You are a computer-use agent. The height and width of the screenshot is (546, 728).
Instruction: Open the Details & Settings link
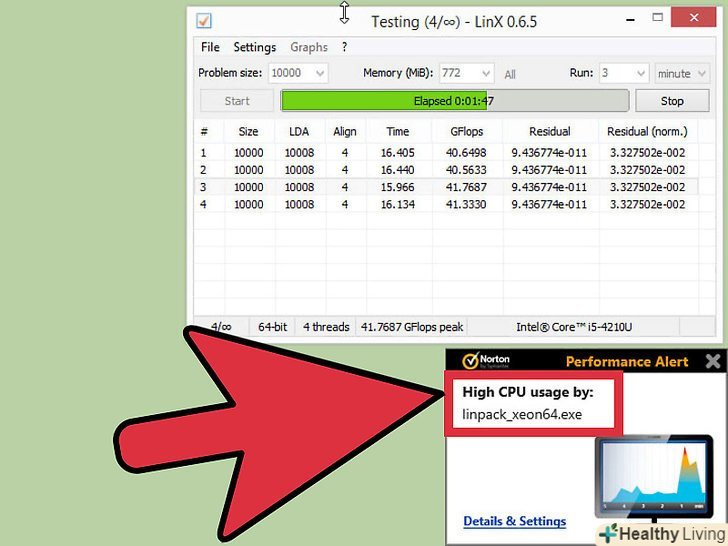click(x=514, y=521)
